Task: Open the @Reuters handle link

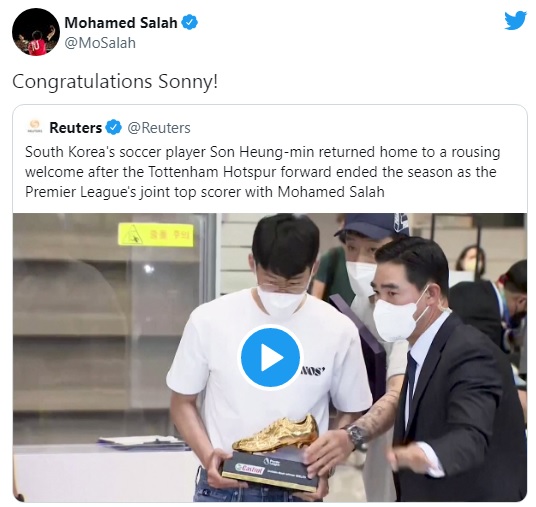Action: tap(159, 128)
